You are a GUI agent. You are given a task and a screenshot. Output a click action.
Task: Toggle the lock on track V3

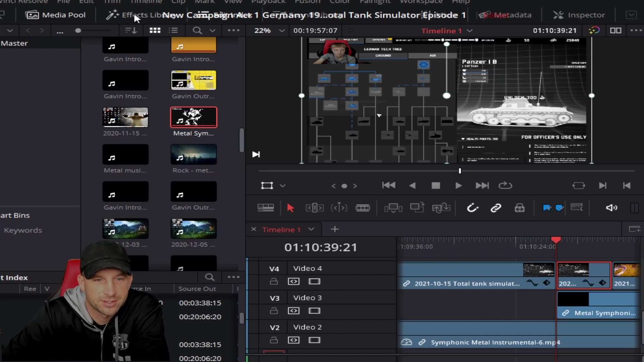pyautogui.click(x=274, y=310)
